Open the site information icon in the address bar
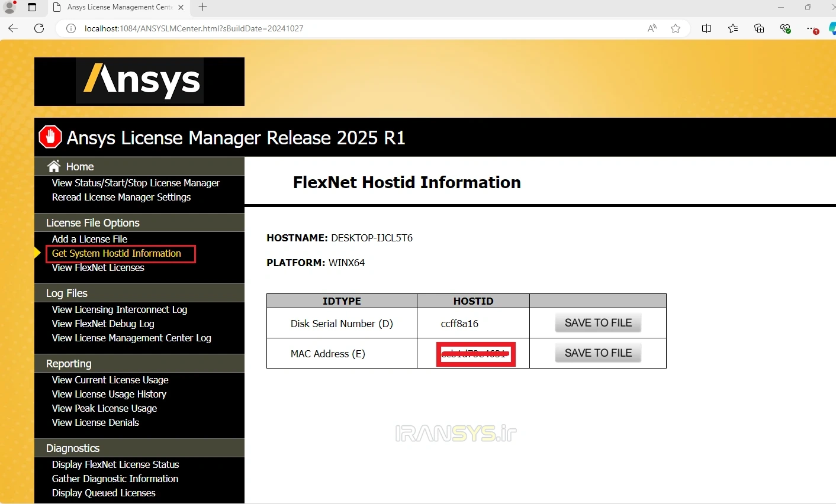This screenshot has height=504, width=836. [x=71, y=28]
